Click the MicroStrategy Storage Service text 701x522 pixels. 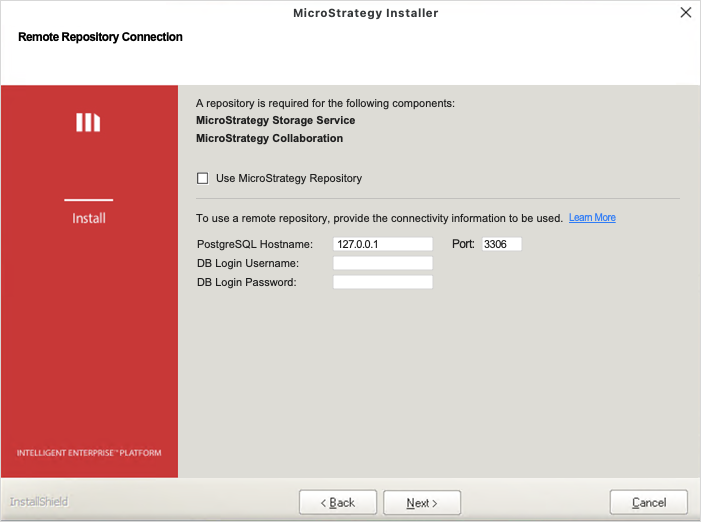(x=275, y=121)
